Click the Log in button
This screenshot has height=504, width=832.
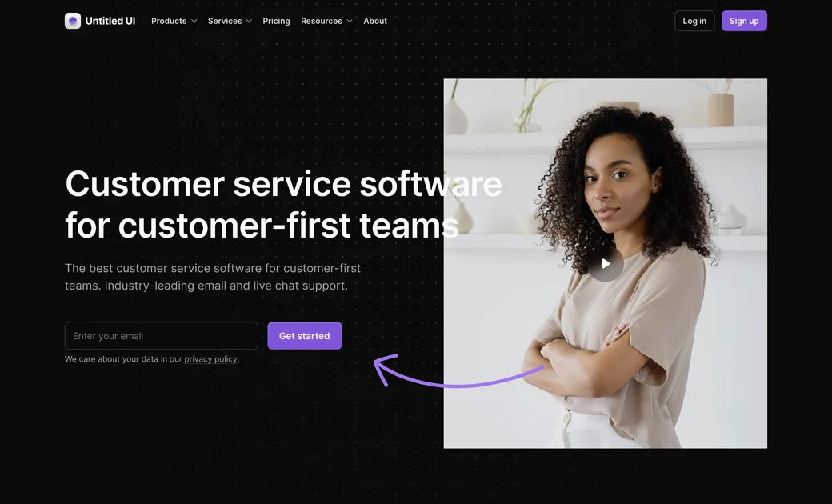click(694, 21)
